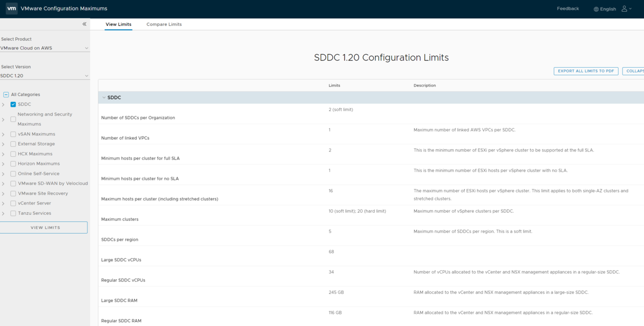The image size is (644, 326).
Task: Expand the HCX Maximums chevron
Action: (3, 154)
